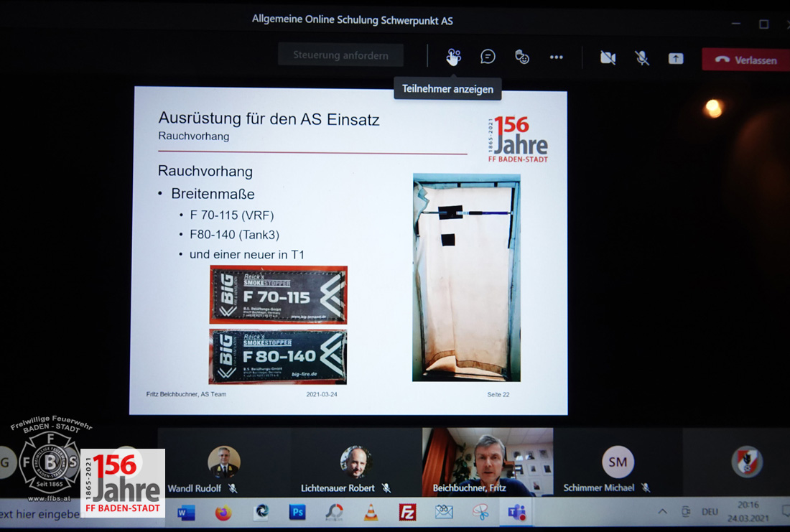This screenshot has height=532, width=790.
Task: Open the taskbar clock showing 20:16
Action: 748,511
